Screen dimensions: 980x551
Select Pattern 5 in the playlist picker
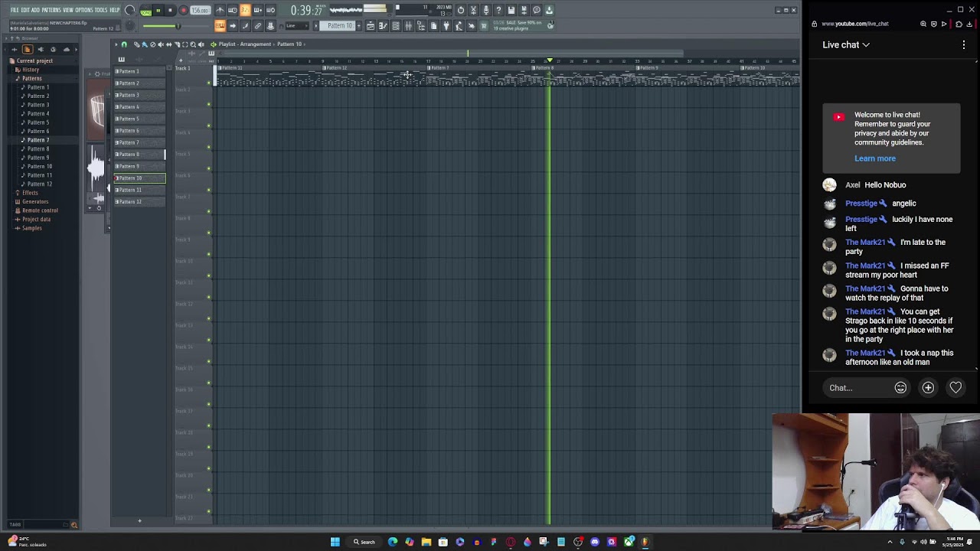click(139, 119)
